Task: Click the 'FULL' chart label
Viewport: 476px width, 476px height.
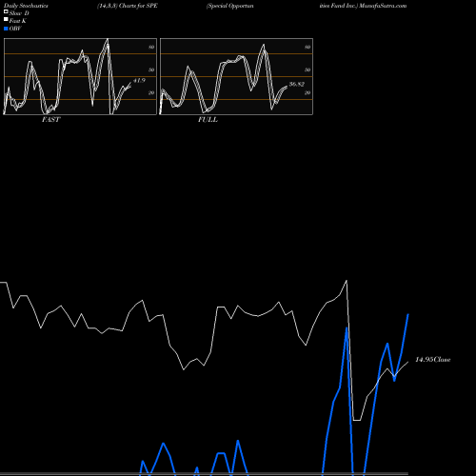Action: click(208, 120)
